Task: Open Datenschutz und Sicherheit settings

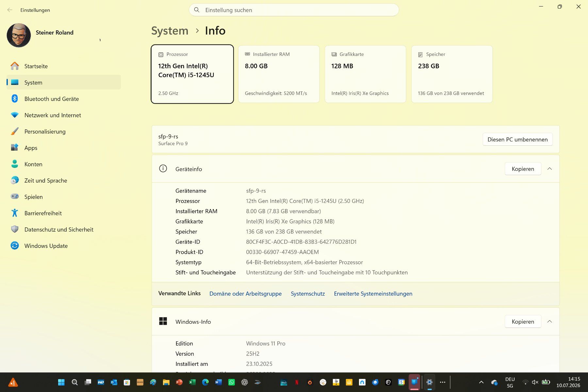Action: (x=64, y=229)
